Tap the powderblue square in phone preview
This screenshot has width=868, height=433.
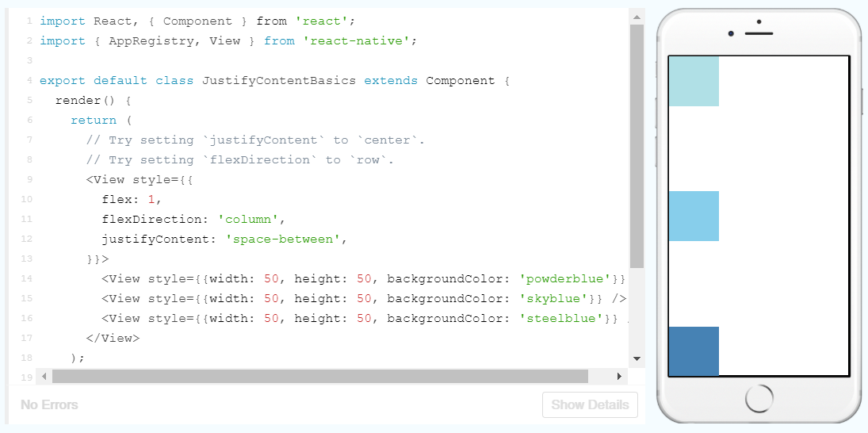point(694,81)
